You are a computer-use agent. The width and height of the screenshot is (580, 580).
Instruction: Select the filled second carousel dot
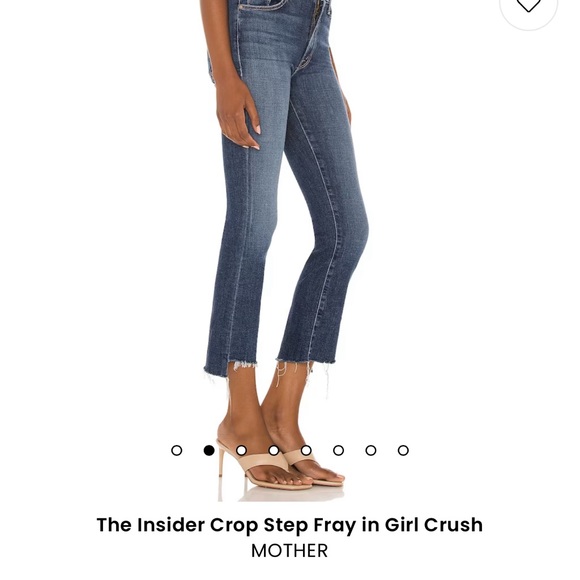[x=209, y=451]
